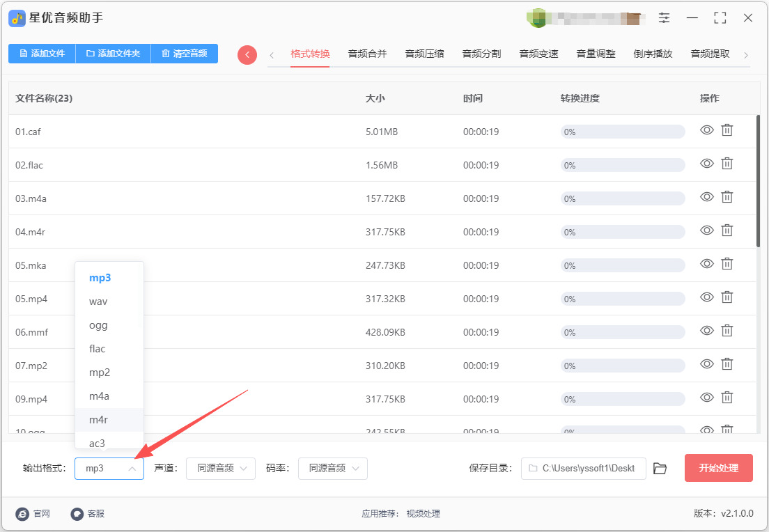This screenshot has height=532, width=769.
Task: Click the save directory path field
Action: 583,468
